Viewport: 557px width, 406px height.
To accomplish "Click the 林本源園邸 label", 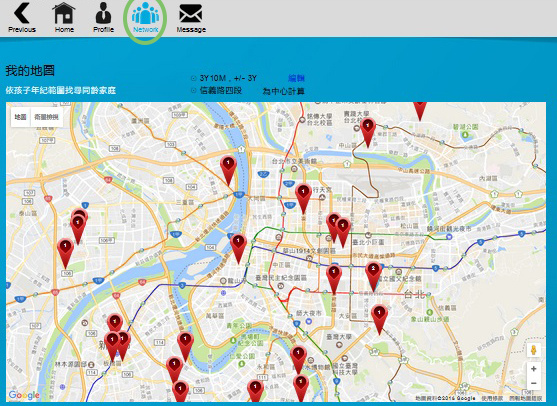I will (70, 364).
